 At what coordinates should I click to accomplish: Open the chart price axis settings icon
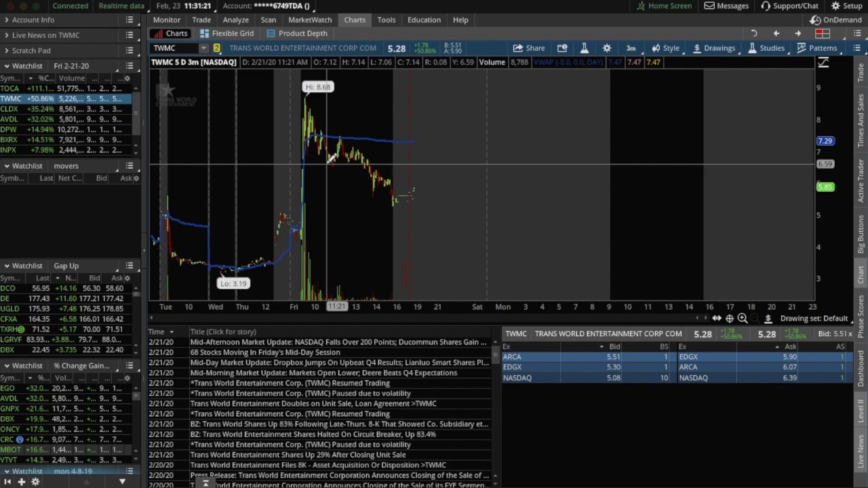[823, 63]
